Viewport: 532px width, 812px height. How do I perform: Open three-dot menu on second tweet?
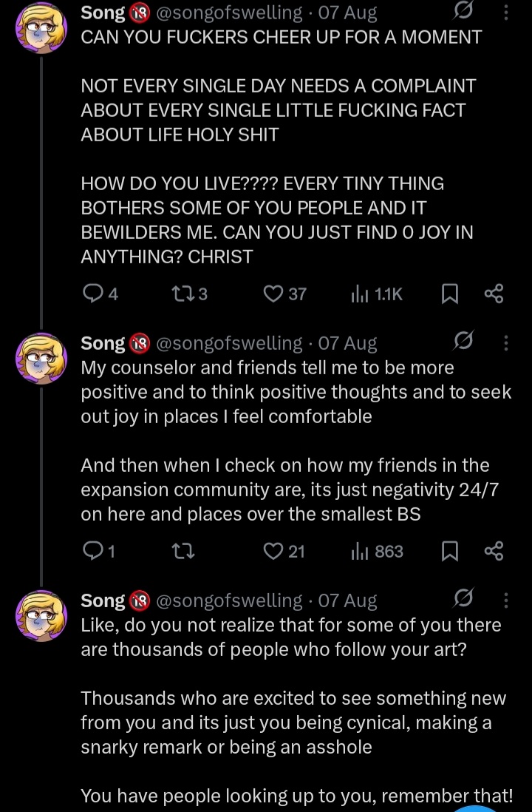tap(505, 342)
